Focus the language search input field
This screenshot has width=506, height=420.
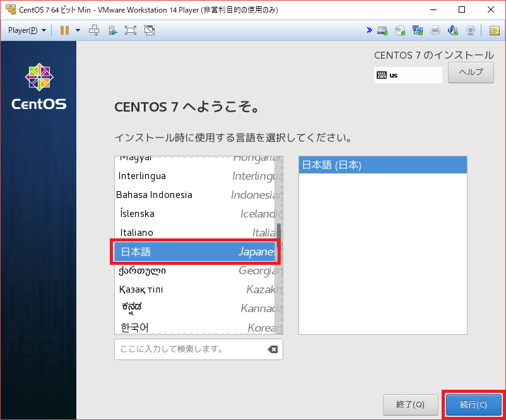click(x=199, y=349)
